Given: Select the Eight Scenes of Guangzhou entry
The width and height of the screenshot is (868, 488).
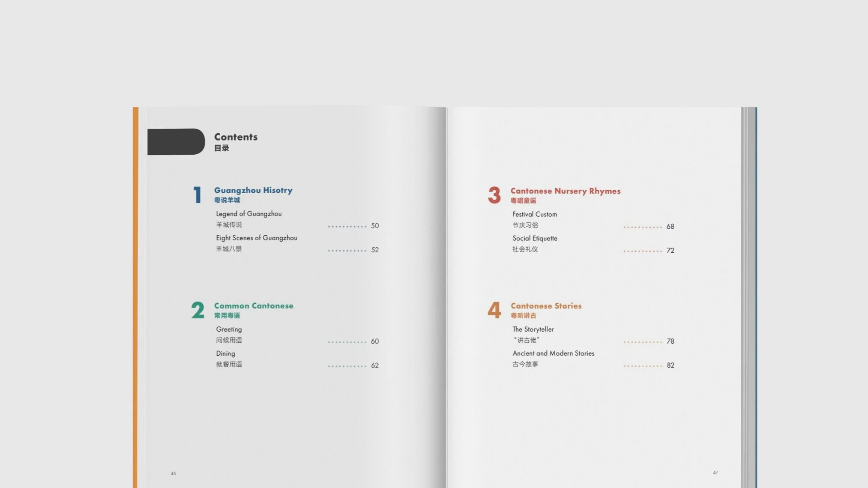Looking at the screenshot, I should point(256,238).
